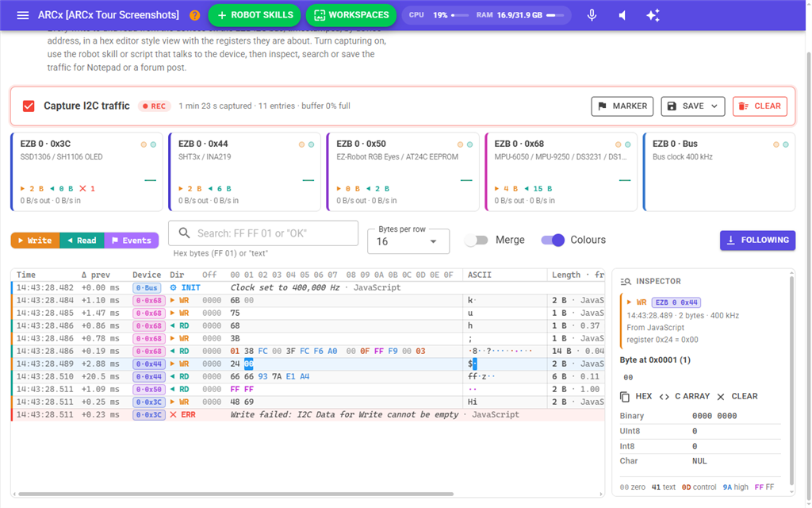Toggle the Events filter

[x=132, y=241]
